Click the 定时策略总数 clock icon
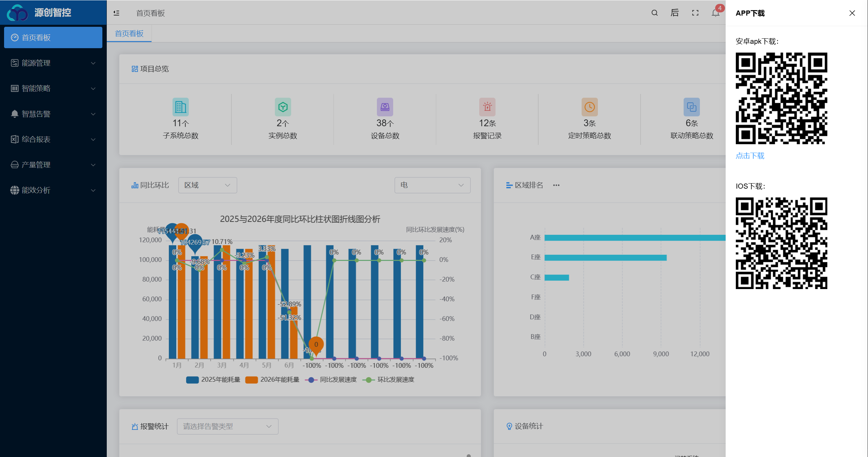Viewport: 868px width, 457px height. pos(590,107)
